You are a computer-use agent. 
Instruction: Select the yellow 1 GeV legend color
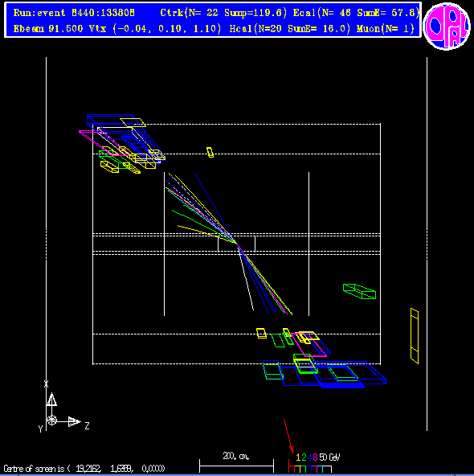tap(298, 458)
